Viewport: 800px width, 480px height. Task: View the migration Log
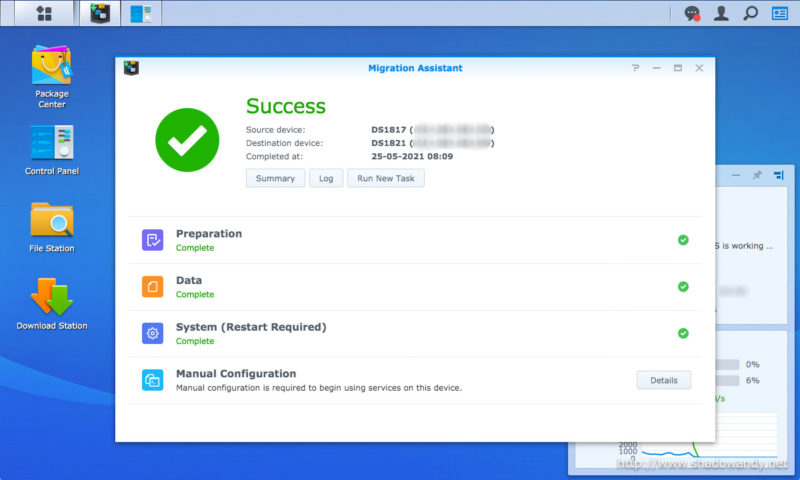[x=326, y=178]
